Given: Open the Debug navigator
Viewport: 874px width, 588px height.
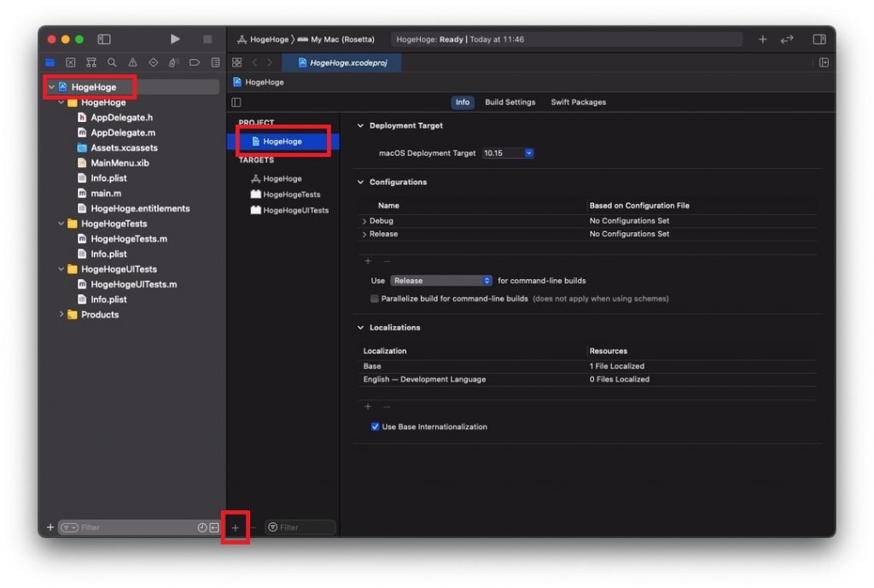Looking at the screenshot, I should pyautogui.click(x=174, y=62).
